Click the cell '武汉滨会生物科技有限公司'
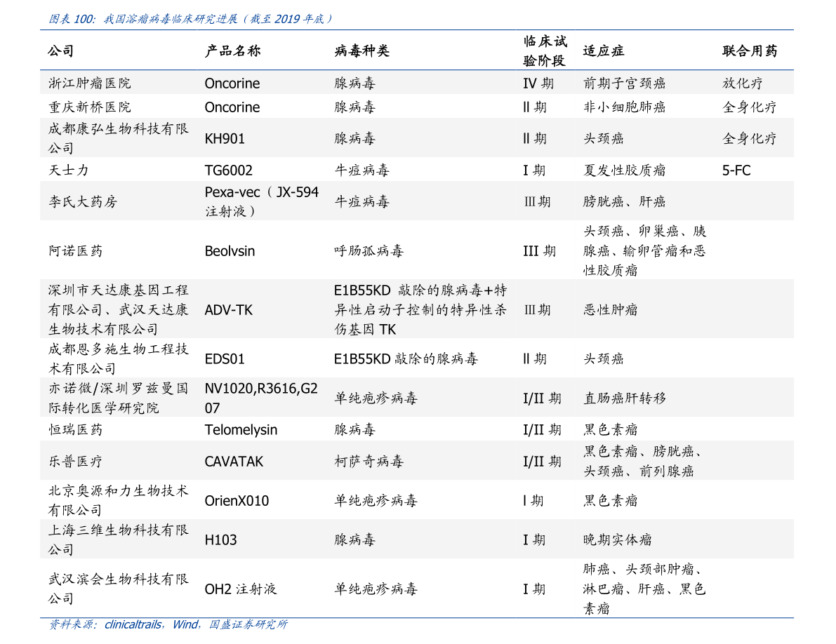 [x=119, y=589]
